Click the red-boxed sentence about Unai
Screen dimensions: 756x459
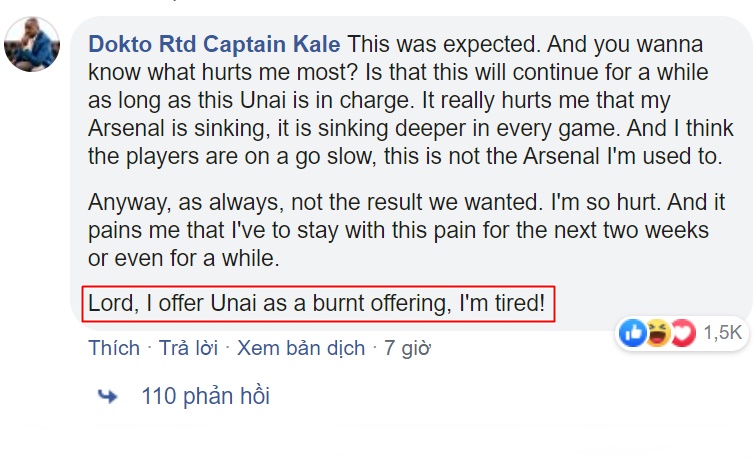click(317, 304)
